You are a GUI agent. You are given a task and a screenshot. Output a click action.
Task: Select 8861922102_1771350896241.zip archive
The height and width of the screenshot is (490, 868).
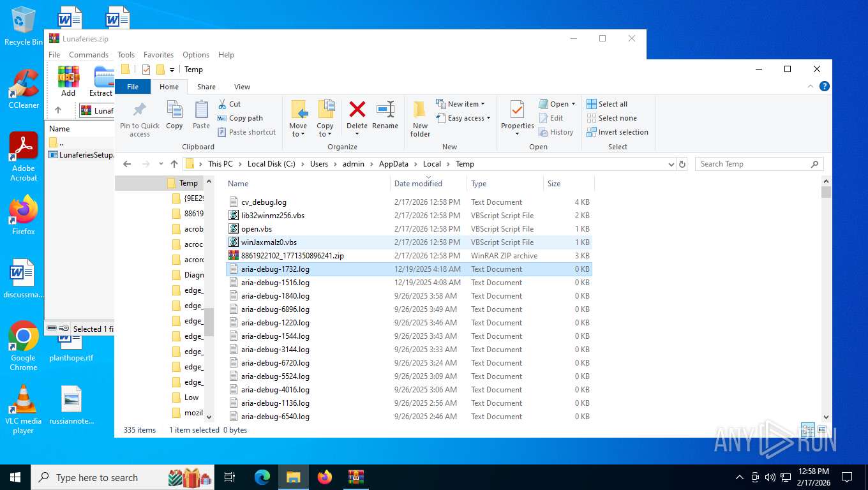(x=410, y=256)
